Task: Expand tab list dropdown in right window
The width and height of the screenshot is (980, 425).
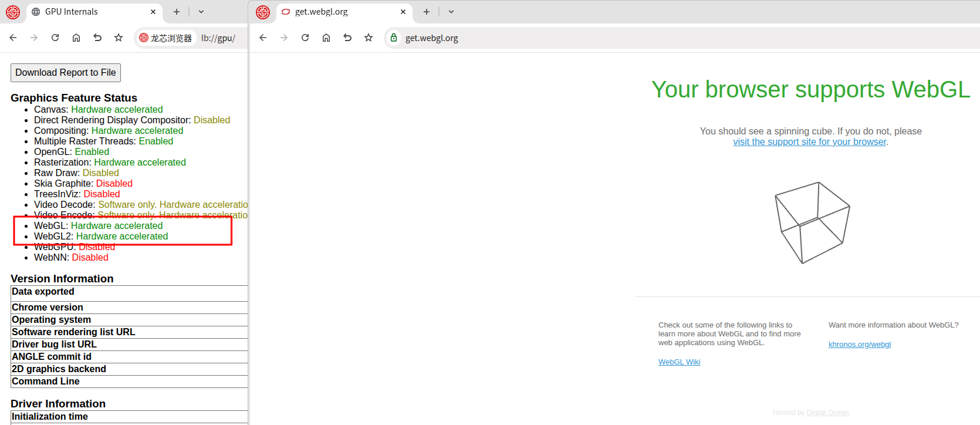Action: click(451, 12)
